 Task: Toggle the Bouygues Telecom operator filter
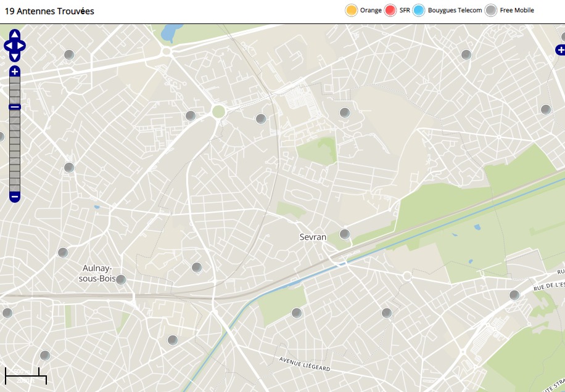419,10
